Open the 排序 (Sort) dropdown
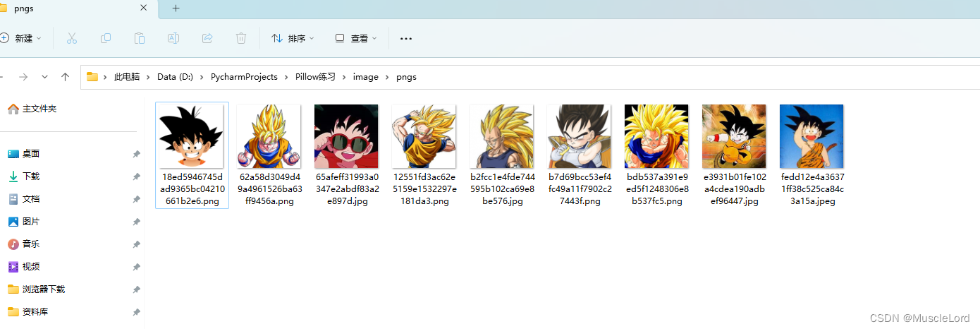This screenshot has width=980, height=329. point(293,38)
